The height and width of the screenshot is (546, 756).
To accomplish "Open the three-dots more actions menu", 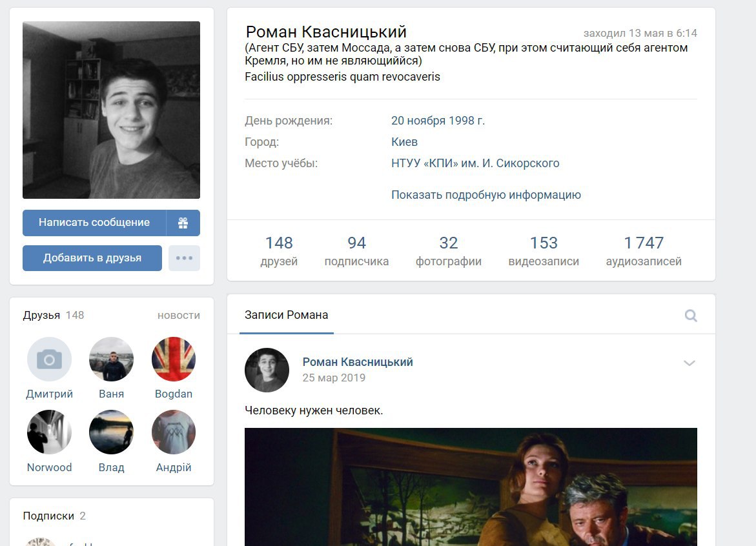I will pos(184,258).
